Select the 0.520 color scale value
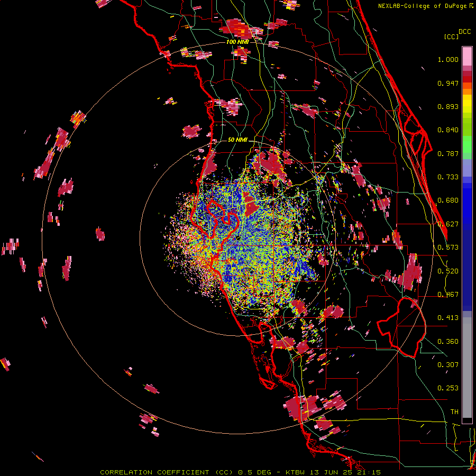This screenshot has width=476, height=476. [448, 271]
